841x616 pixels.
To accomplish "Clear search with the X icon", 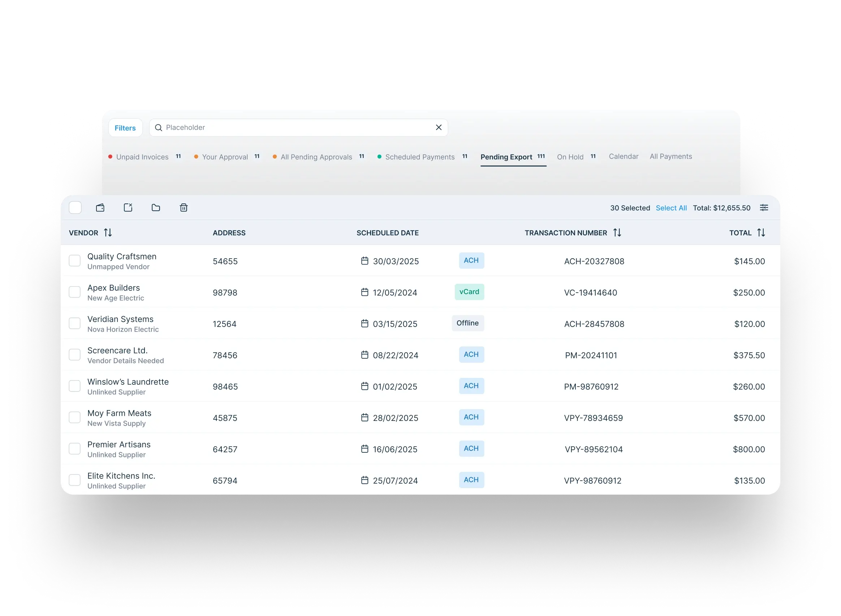I will (x=439, y=128).
